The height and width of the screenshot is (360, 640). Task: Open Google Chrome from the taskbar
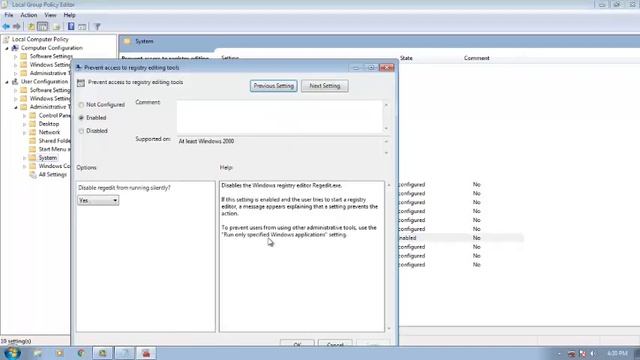pyautogui.click(x=81, y=353)
